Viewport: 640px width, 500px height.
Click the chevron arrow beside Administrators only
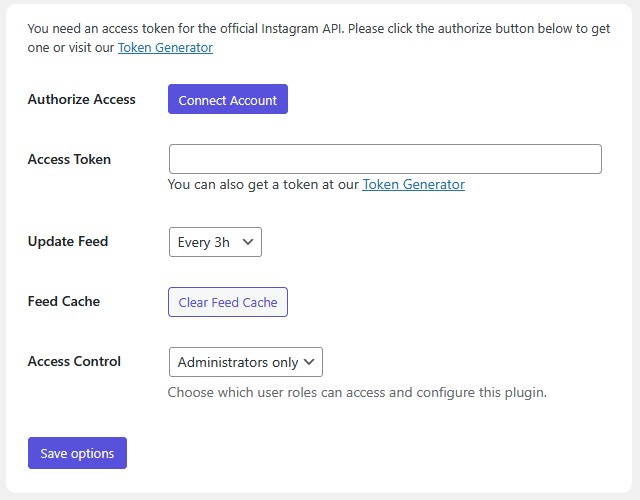[x=309, y=362]
